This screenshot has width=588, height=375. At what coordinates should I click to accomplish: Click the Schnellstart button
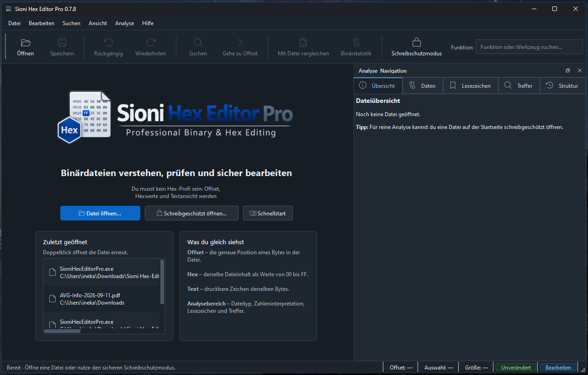(x=268, y=213)
